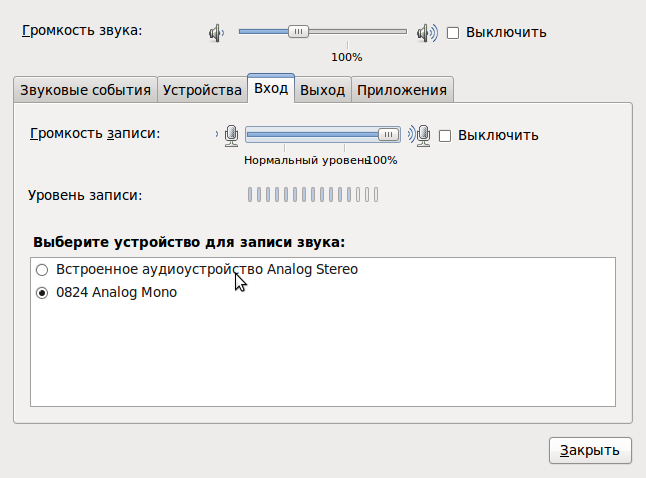Screen dimensions: 646x478
Task: Select the 0824 Analog Mono input device
Action: click(x=42, y=293)
